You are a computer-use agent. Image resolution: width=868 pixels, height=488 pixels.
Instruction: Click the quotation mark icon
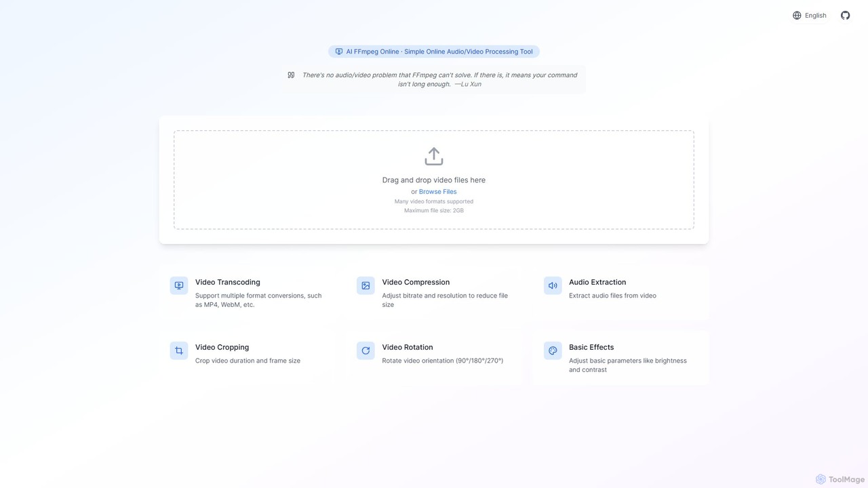(x=291, y=75)
